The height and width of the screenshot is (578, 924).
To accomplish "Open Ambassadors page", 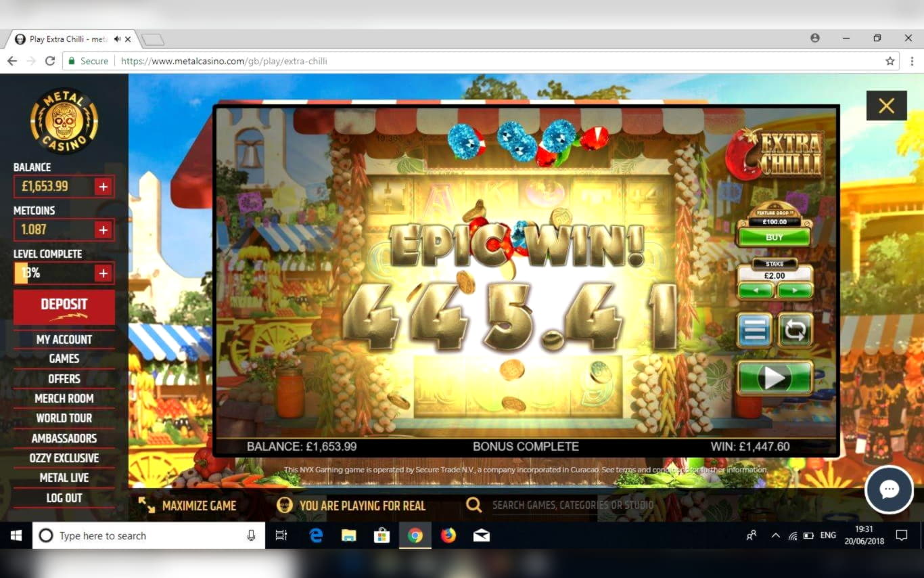I will (64, 438).
